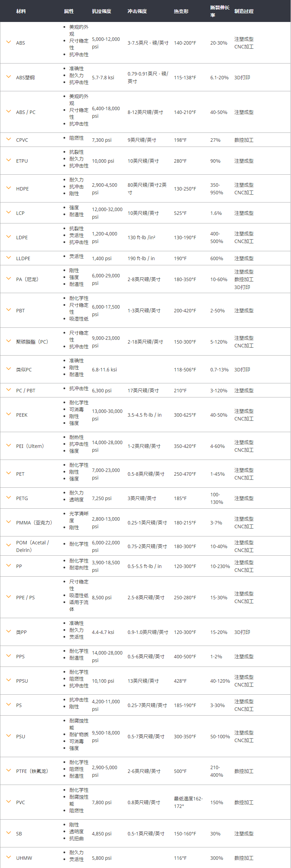291x868 pixels.
Task: Click the 抗拉强度 column header
Action: [102, 11]
